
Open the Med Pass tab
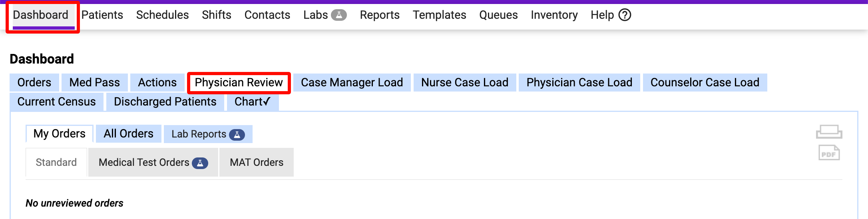94,83
